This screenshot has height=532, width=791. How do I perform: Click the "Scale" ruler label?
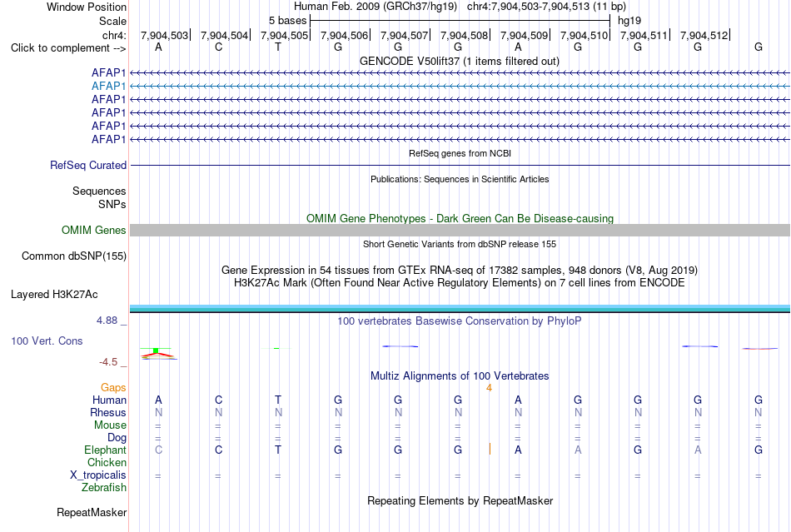point(112,21)
